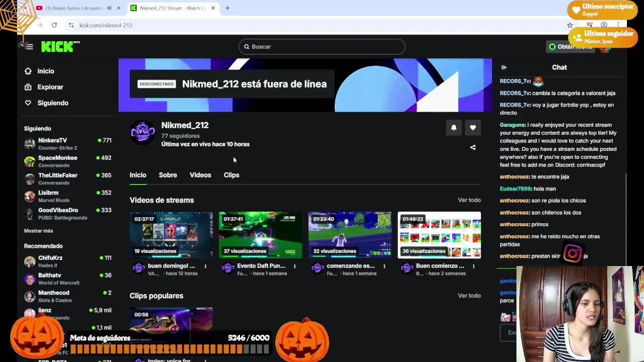Click the Manthecod avatar in recommended
Viewport: 644px width, 362px height.
tap(30, 296)
